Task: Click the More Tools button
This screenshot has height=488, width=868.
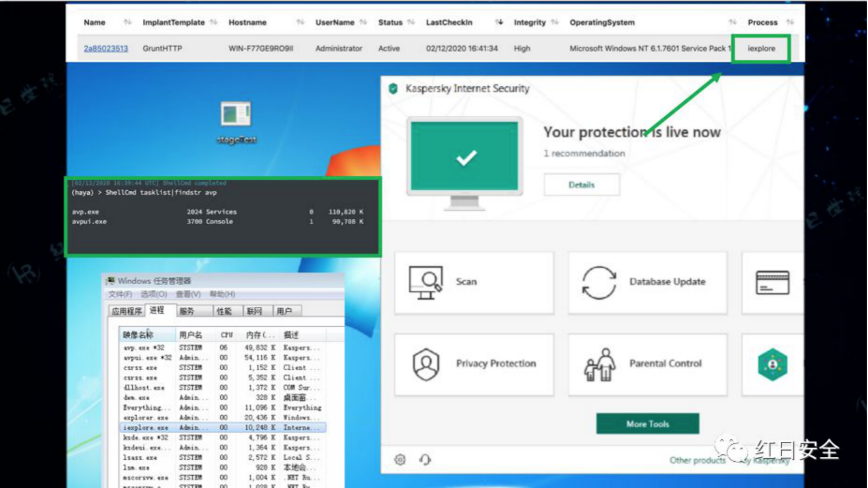Action: [x=648, y=424]
